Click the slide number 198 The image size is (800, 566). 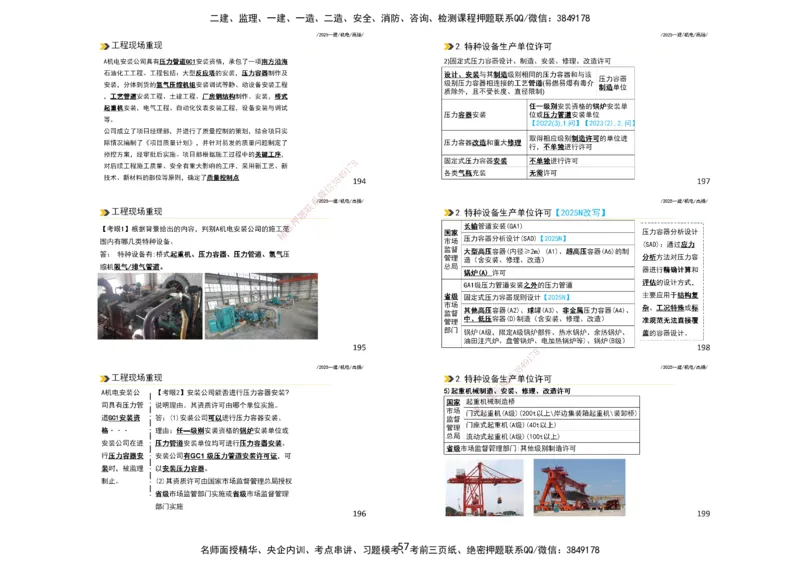[704, 348]
